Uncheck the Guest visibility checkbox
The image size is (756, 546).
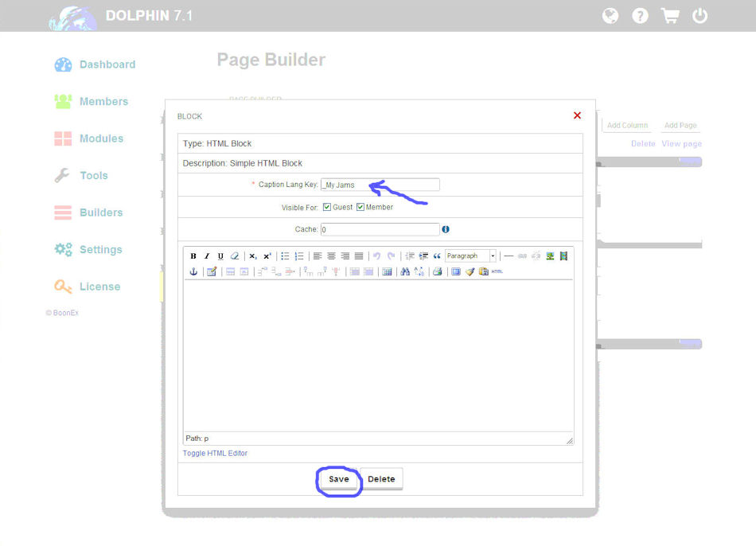click(x=327, y=207)
